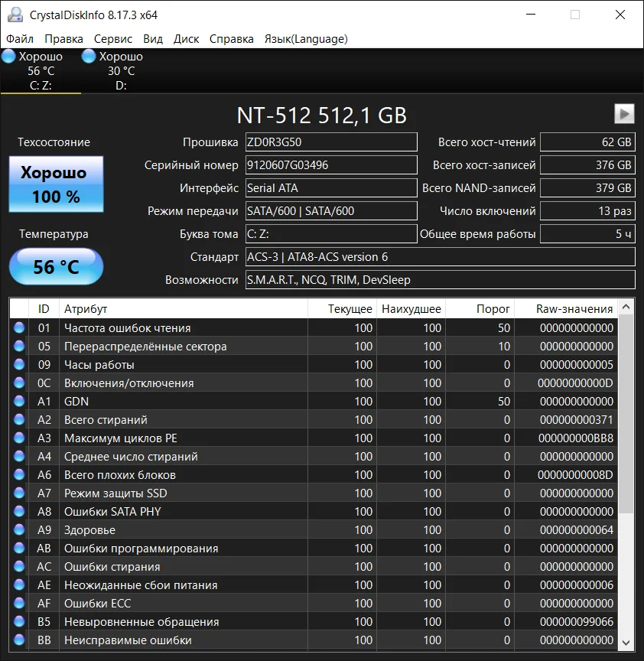Screen dimensions: 644x661
Task: Open the Диск menu
Action: click(x=186, y=39)
